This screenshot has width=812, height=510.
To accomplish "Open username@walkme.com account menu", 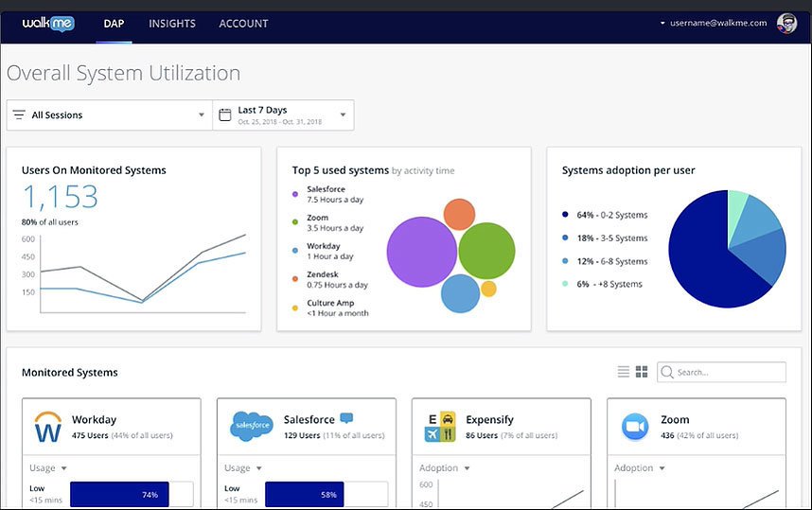I will [x=713, y=23].
